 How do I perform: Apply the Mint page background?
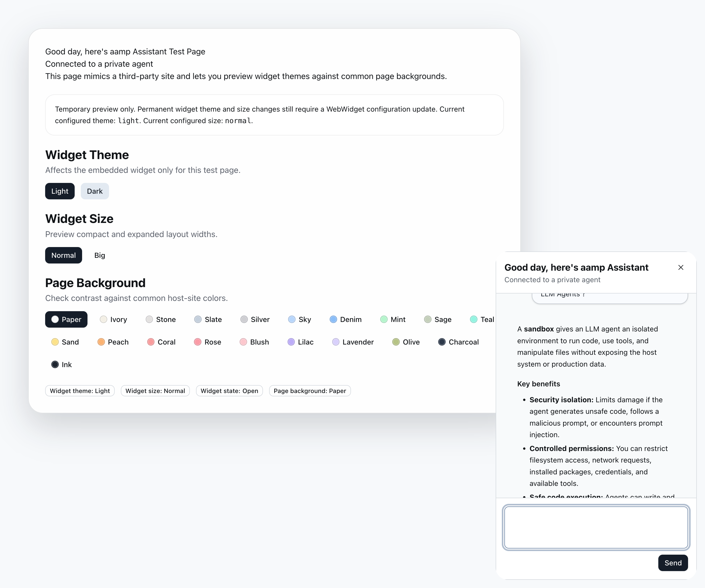[393, 319]
